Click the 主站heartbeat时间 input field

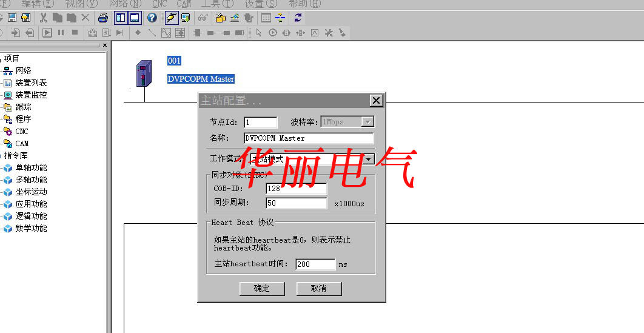tap(315, 264)
